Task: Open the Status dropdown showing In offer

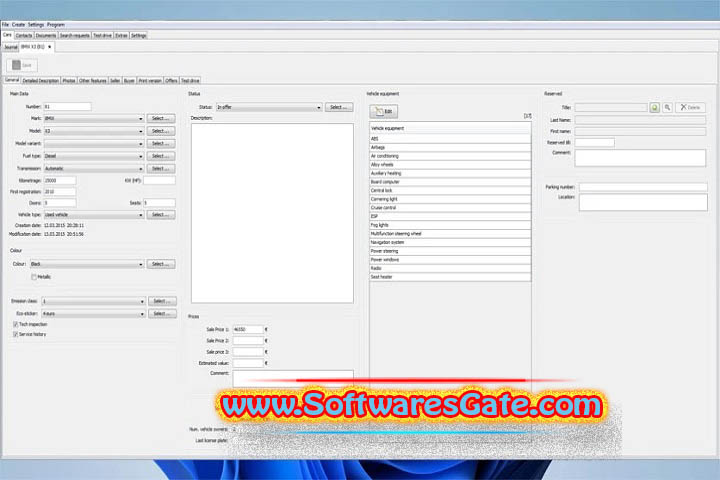Action: (x=269, y=107)
